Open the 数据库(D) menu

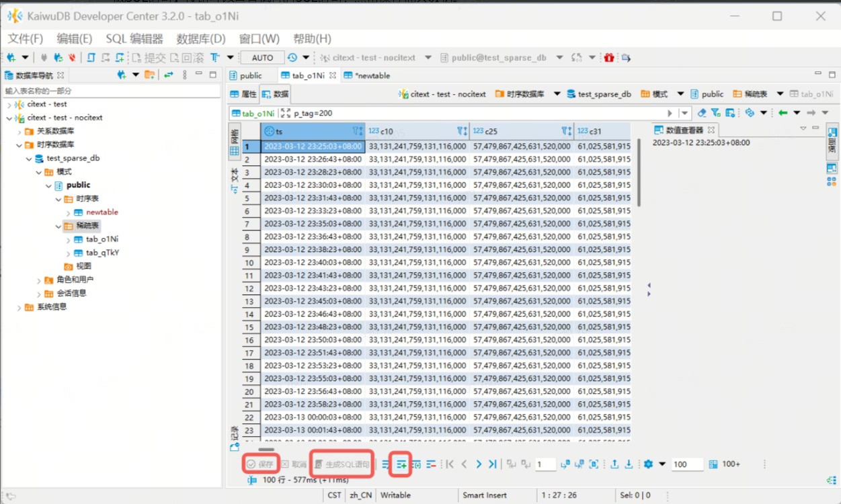pyautogui.click(x=201, y=38)
